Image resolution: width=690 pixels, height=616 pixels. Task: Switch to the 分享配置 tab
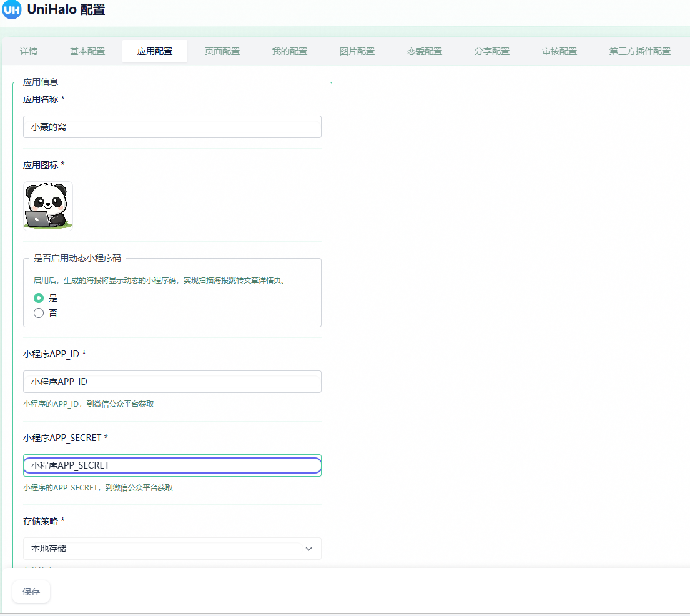tap(491, 51)
